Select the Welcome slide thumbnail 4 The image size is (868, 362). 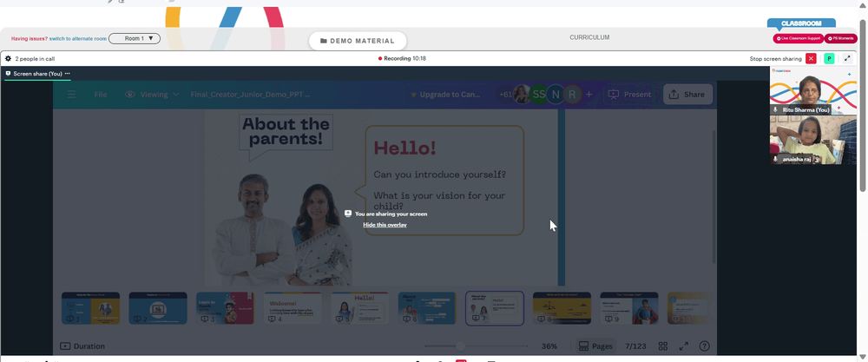point(293,308)
